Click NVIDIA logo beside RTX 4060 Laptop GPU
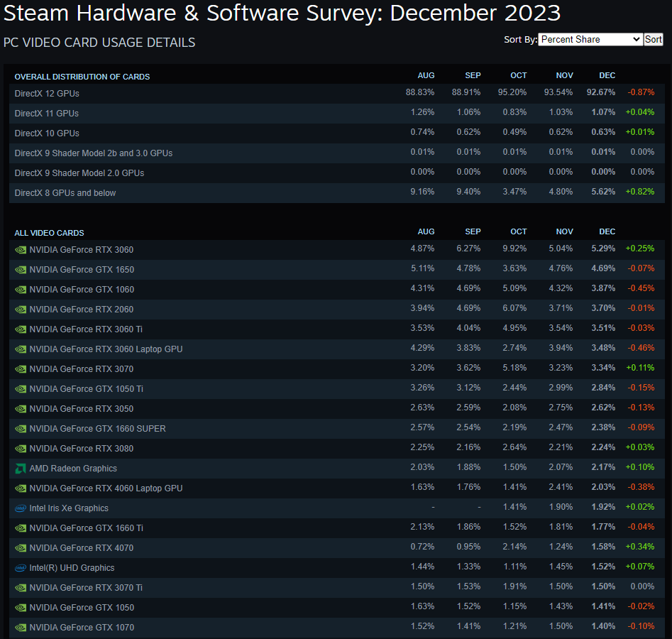 click(21, 488)
